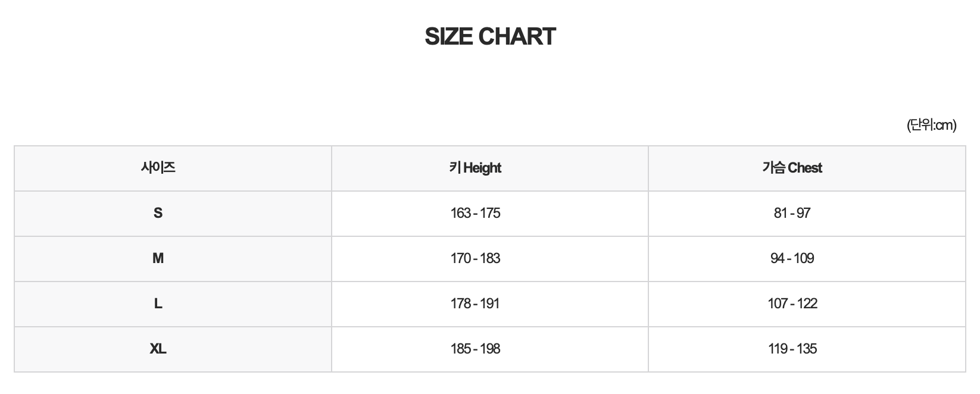Click the M size row label
This screenshot has width=980, height=394.
click(x=158, y=258)
